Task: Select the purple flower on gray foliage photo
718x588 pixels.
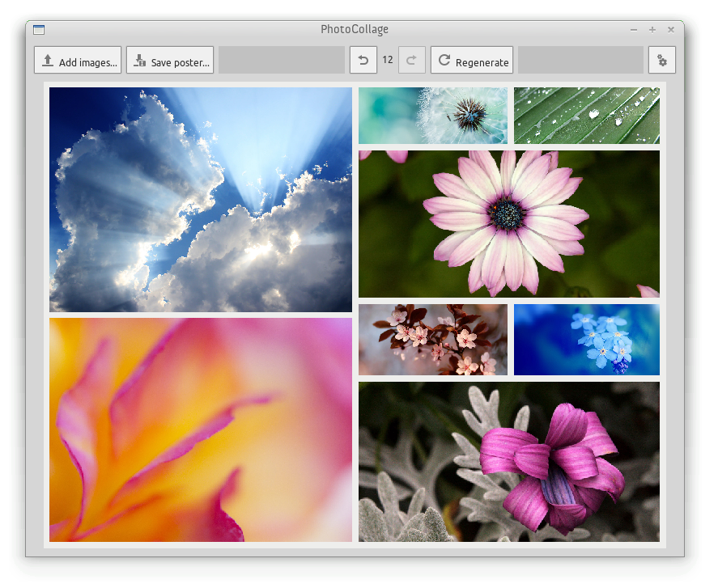Action: pos(508,461)
